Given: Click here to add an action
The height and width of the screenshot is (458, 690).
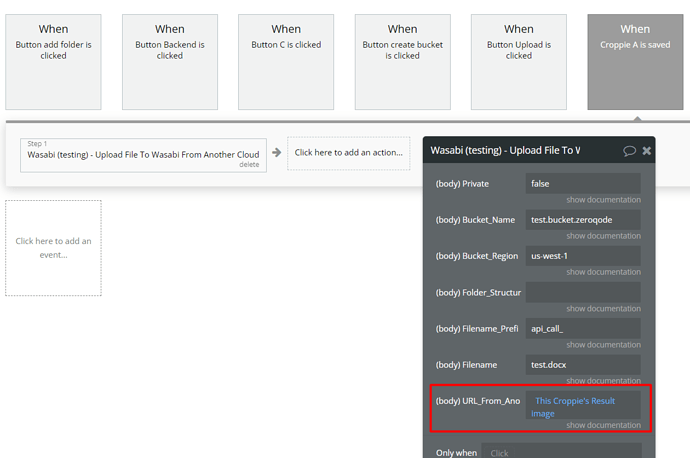Looking at the screenshot, I should pyautogui.click(x=349, y=153).
